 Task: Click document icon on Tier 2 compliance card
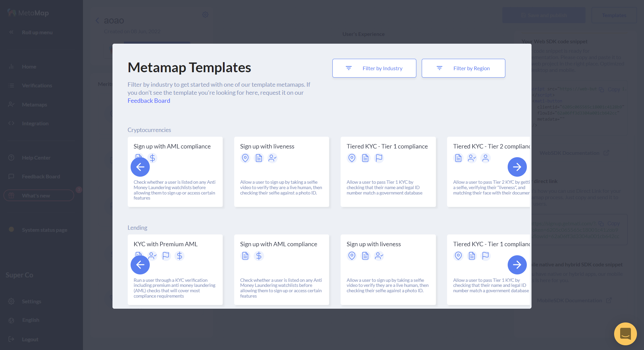[458, 158]
